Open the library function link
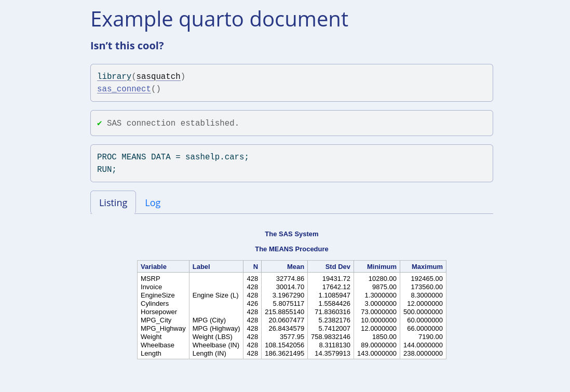The width and height of the screenshot is (570, 392). click(x=114, y=77)
